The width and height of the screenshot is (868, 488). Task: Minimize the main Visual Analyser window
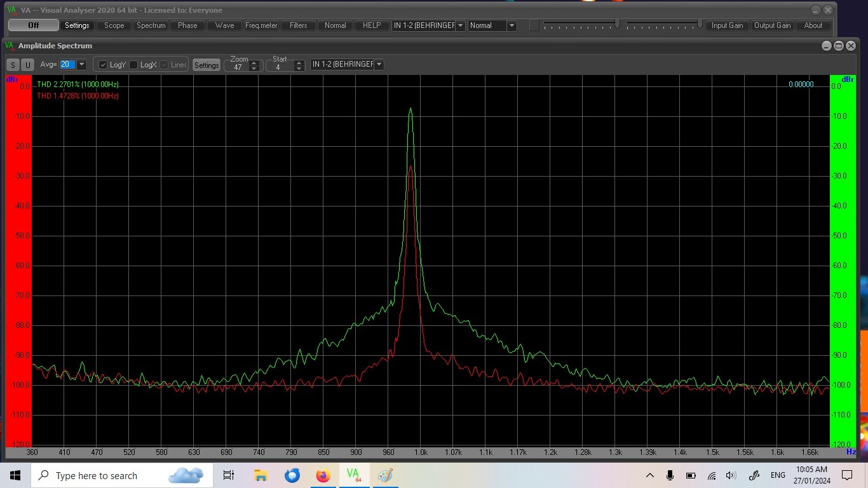[816, 10]
